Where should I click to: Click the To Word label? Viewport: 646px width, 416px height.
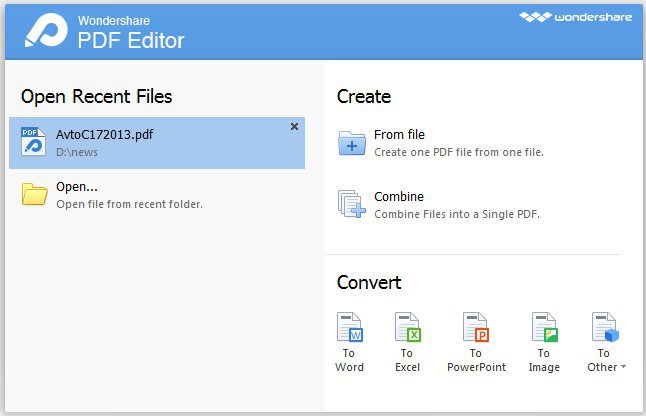[349, 360]
